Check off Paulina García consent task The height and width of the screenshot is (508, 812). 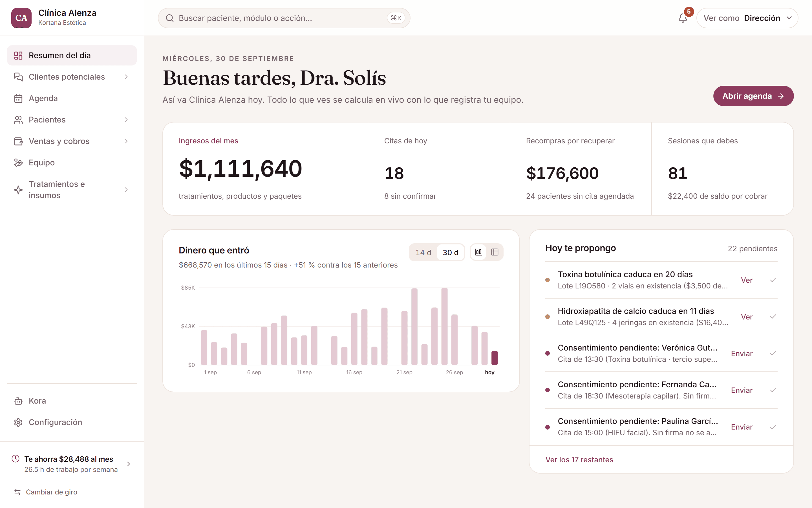pos(773,427)
